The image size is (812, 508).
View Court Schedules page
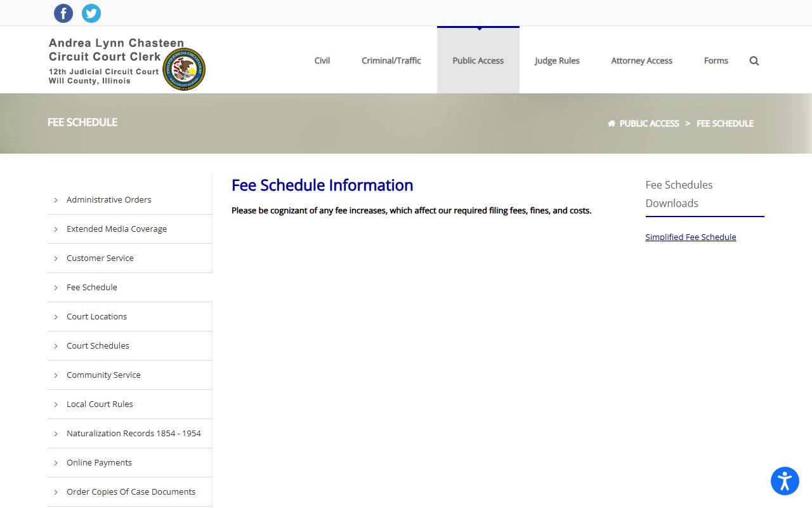click(x=98, y=345)
